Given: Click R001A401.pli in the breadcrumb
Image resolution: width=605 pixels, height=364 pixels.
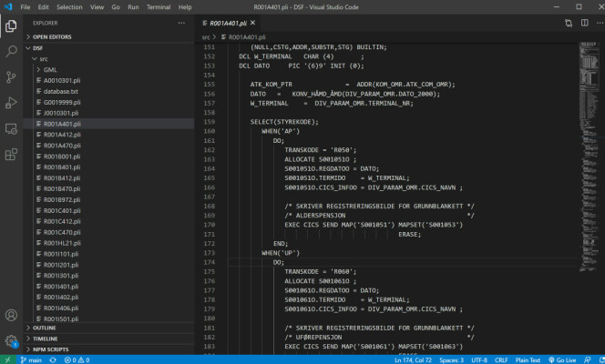Looking at the screenshot, I should tap(247, 37).
